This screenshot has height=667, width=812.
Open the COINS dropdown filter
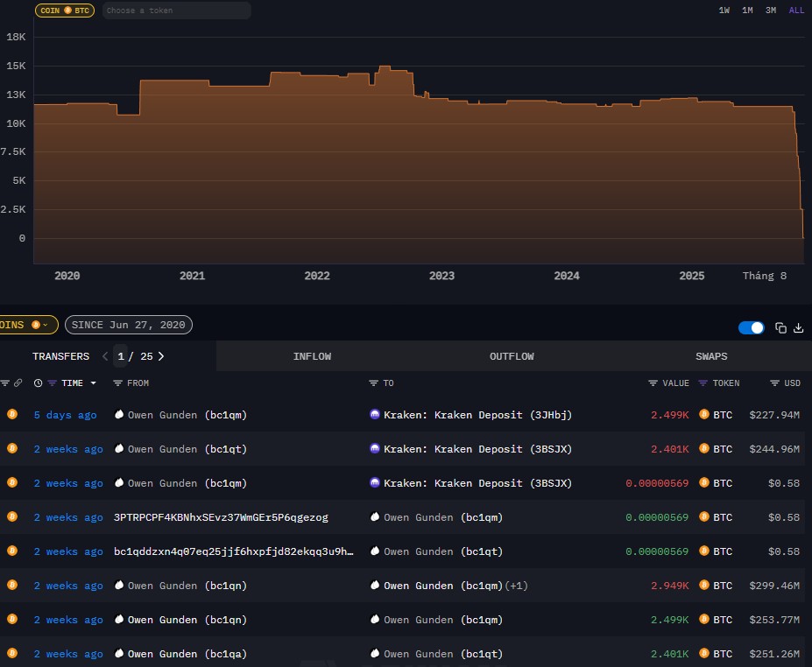click(x=27, y=325)
